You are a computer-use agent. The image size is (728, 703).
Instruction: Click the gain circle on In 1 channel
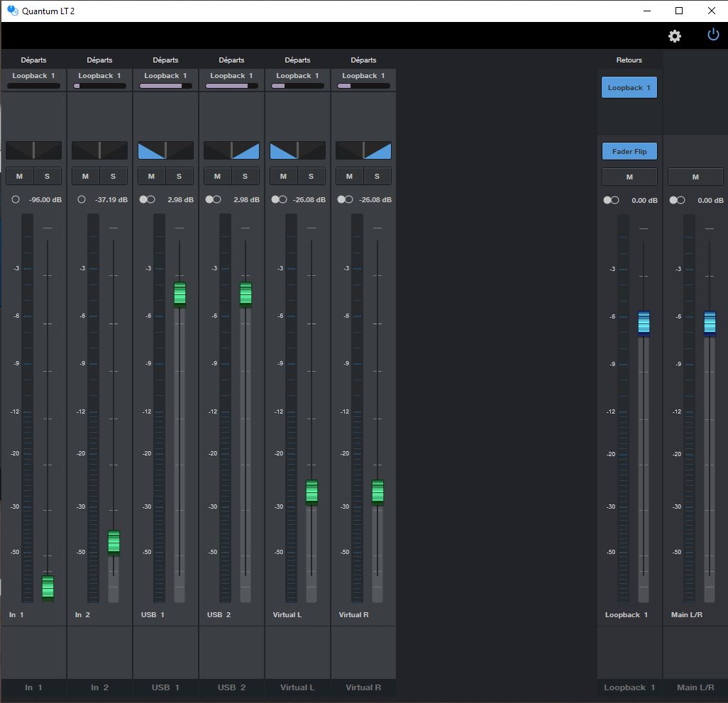coord(15,199)
